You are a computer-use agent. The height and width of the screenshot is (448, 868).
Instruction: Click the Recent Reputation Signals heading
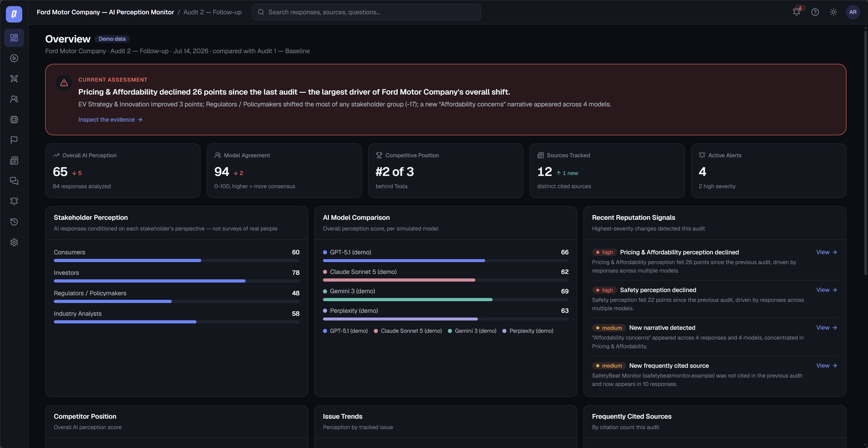633,218
